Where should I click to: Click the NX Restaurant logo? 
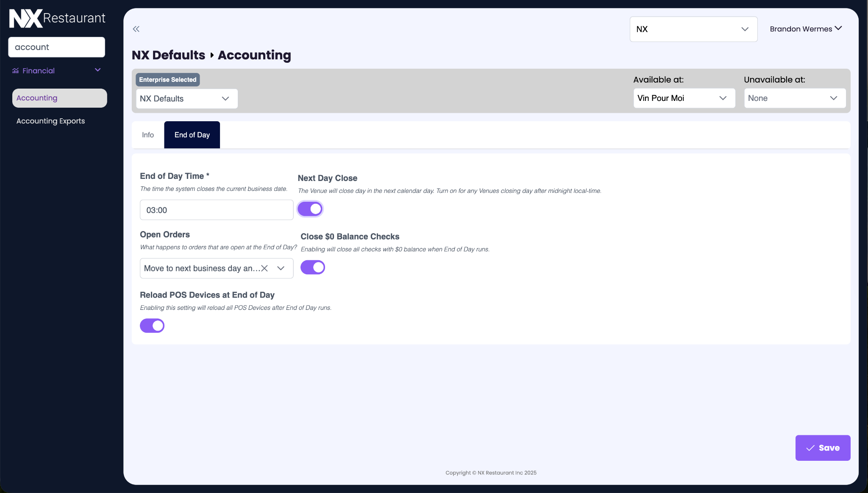[57, 18]
